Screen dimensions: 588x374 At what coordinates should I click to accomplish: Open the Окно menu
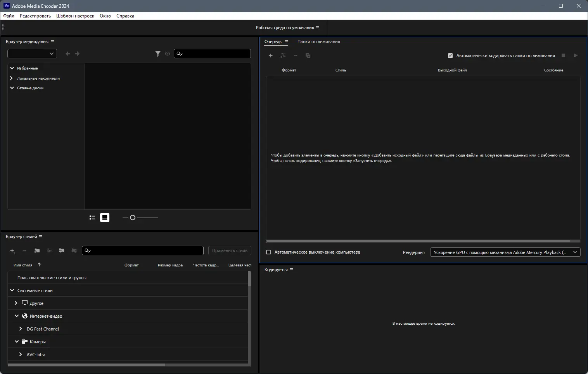pyautogui.click(x=105, y=16)
